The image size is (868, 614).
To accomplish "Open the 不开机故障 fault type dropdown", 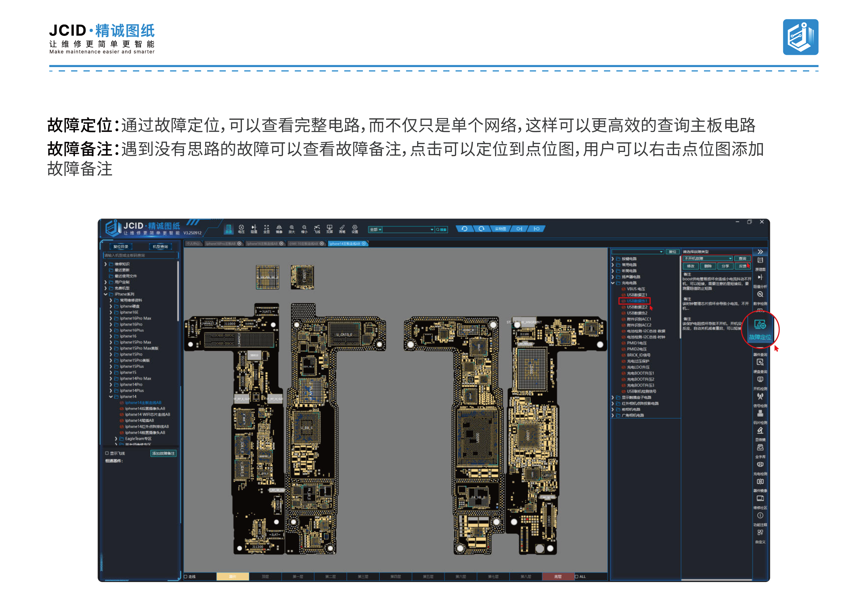I will [x=708, y=258].
